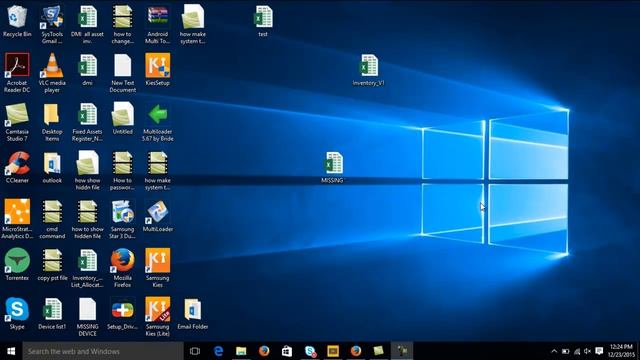Select the Untitled project file icon

[122, 118]
